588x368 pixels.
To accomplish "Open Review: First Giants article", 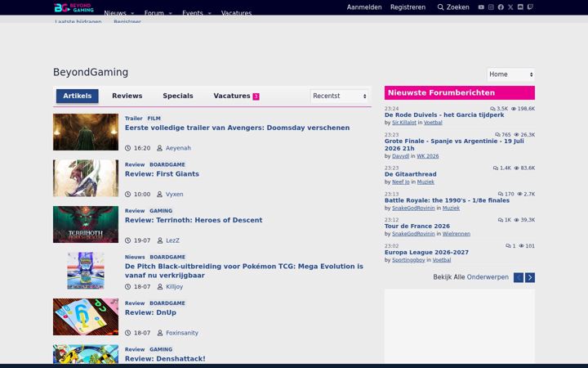I will tap(162, 174).
